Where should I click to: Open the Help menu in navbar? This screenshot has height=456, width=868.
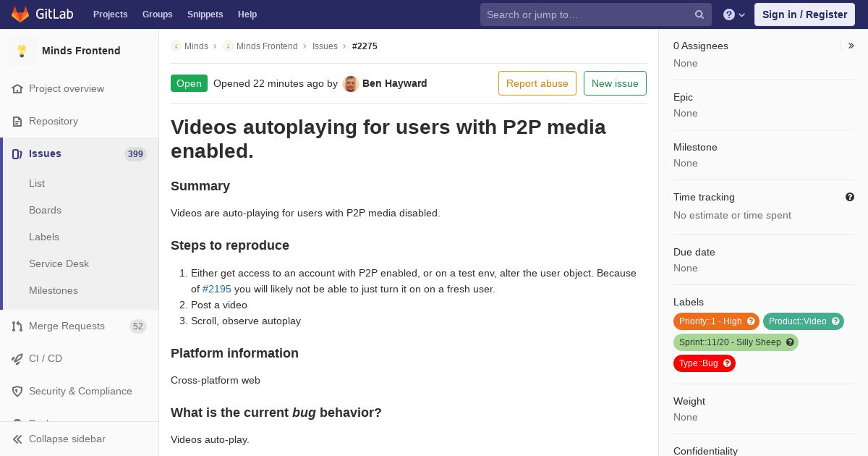(x=247, y=14)
